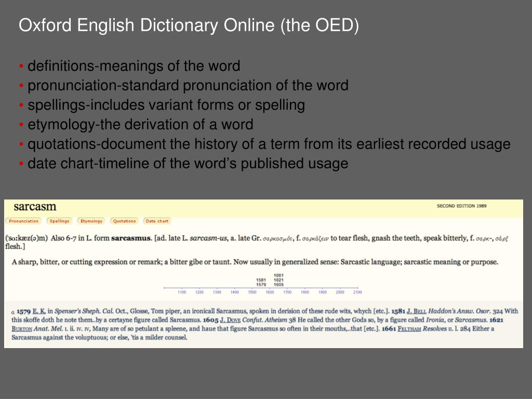Click the 1500 tick label on timeline
This screenshot has height=399, width=532.
[252, 292]
